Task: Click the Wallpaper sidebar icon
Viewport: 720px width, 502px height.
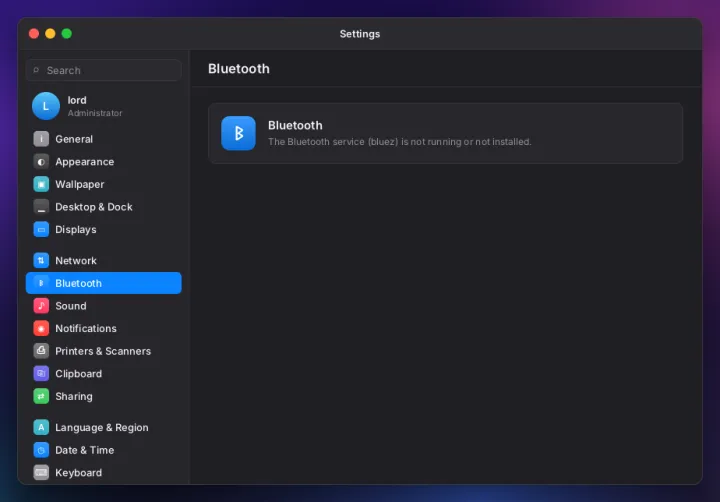Action: click(x=41, y=184)
